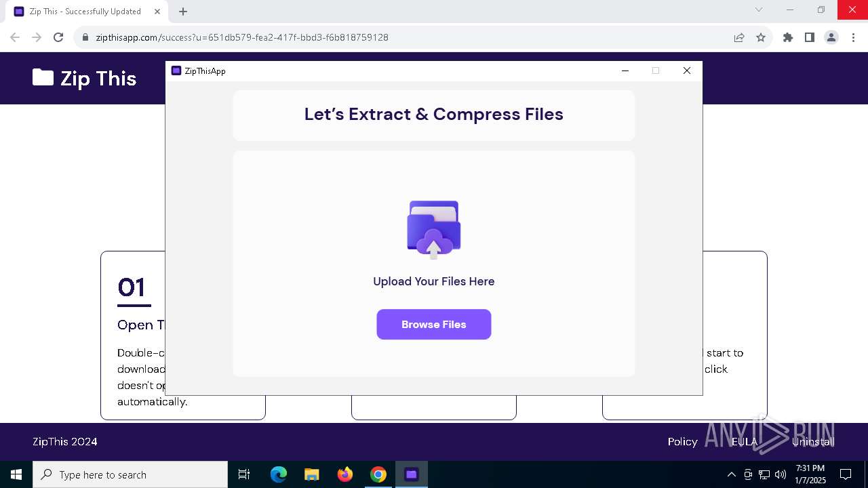
Task: Switch to Chrome on taskbar
Action: pyautogui.click(x=378, y=474)
